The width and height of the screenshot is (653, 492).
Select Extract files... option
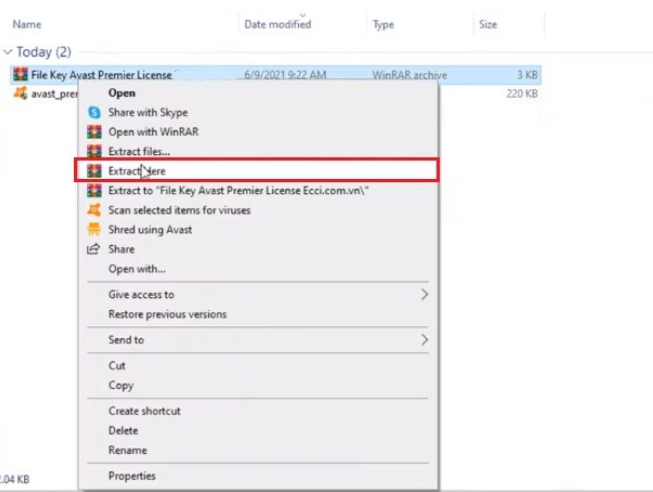pos(139,151)
